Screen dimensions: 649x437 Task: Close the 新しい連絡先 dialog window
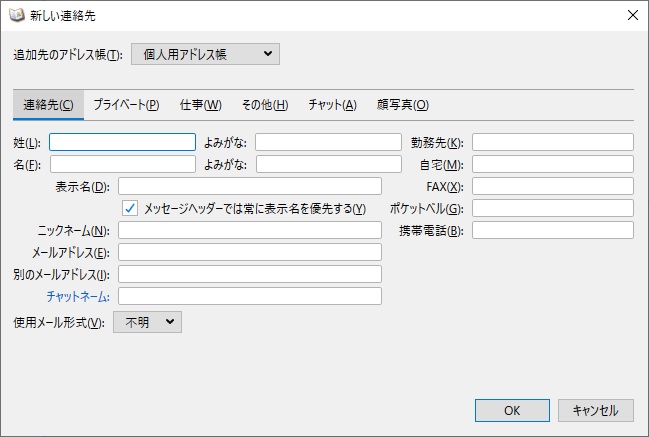631,15
